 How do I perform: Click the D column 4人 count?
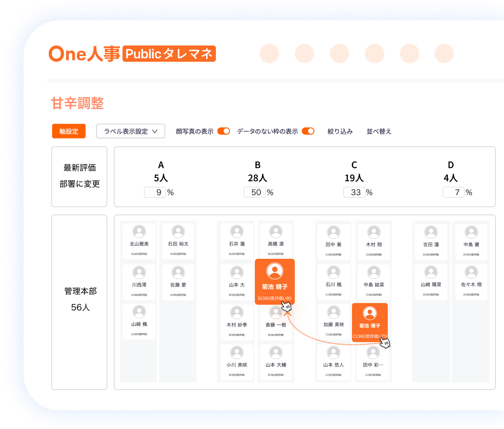click(451, 178)
